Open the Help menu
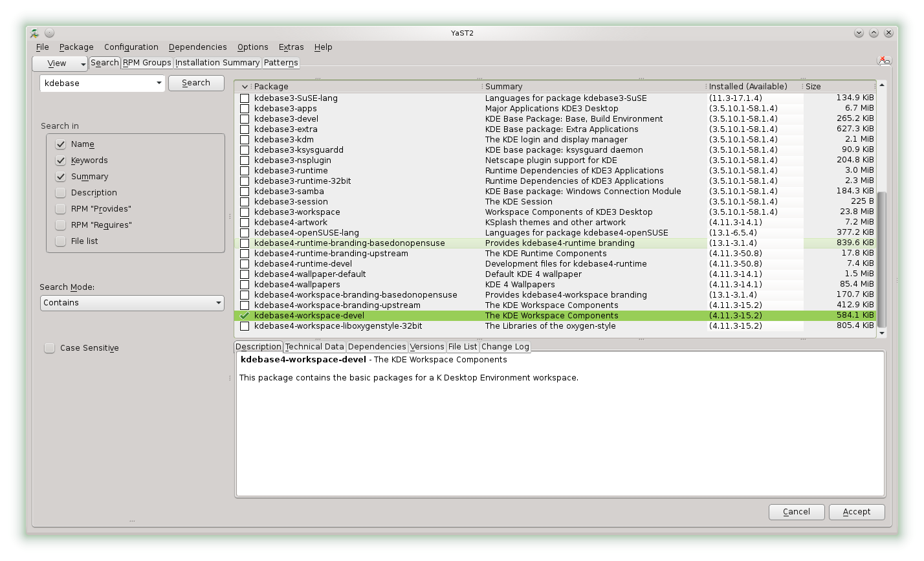Screen dimensions: 924x561 click(324, 47)
